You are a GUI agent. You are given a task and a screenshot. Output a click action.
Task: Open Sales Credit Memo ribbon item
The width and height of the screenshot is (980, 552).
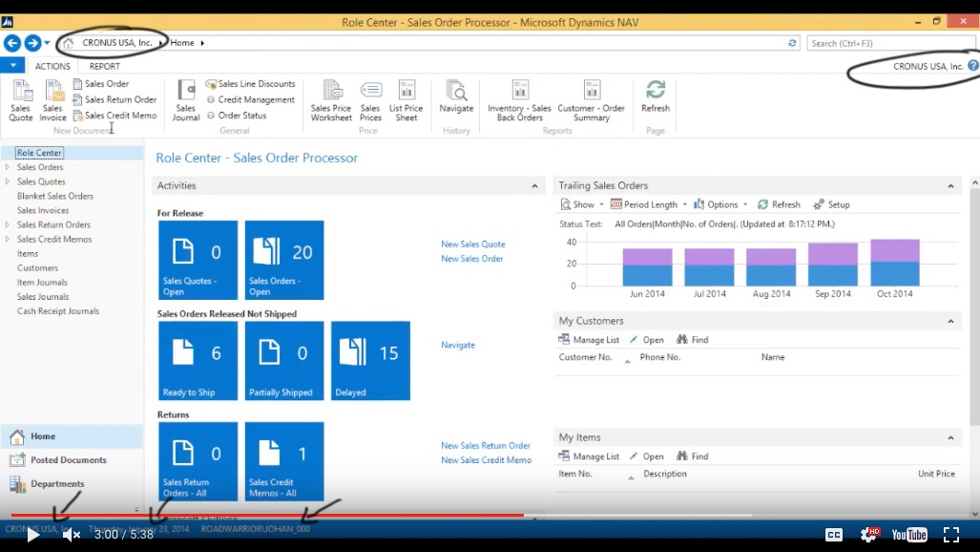pos(115,116)
